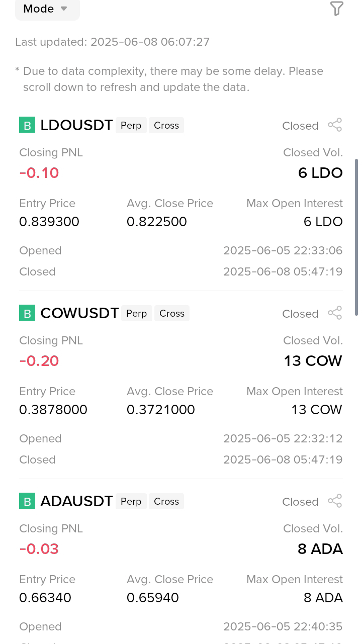This screenshot has width=362, height=644.
Task: Tap the green B icon beside COWUSDT
Action: point(27,313)
